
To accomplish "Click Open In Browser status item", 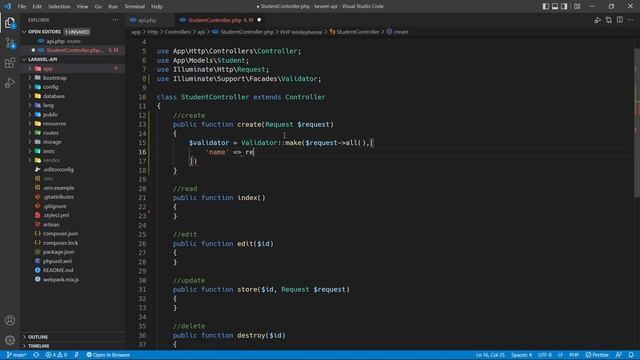I will tap(108, 355).
